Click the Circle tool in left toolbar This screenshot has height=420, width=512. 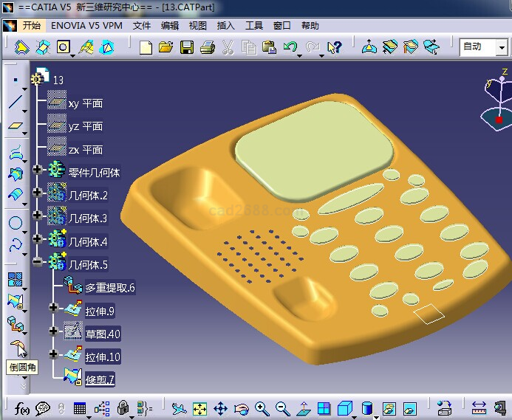pyautogui.click(x=15, y=223)
